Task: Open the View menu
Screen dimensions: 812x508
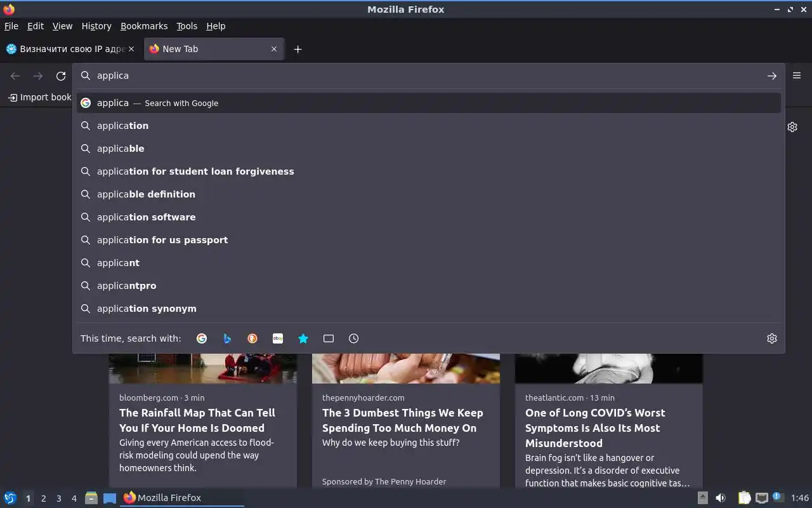Action: coord(62,26)
